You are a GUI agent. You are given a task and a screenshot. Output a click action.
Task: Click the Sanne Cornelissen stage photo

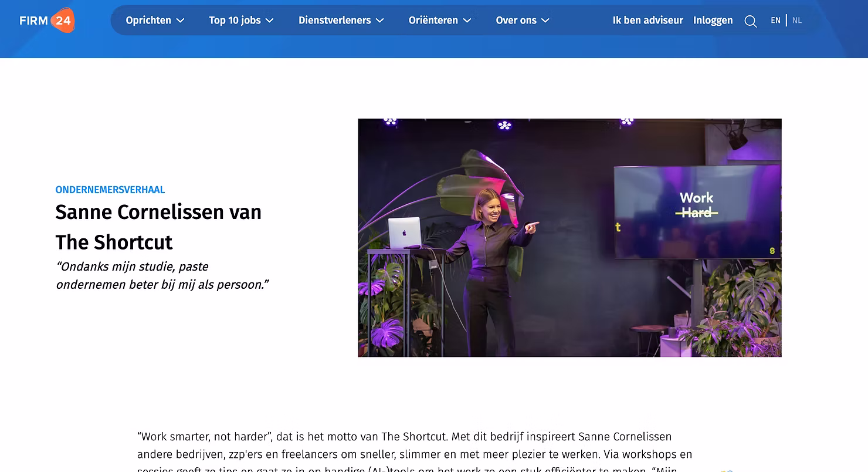click(x=569, y=238)
